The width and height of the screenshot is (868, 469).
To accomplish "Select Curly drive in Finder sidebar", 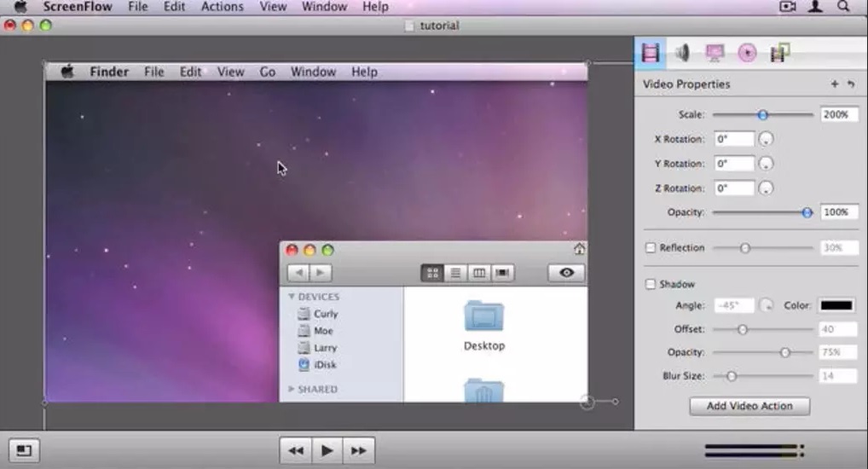I will 318,314.
